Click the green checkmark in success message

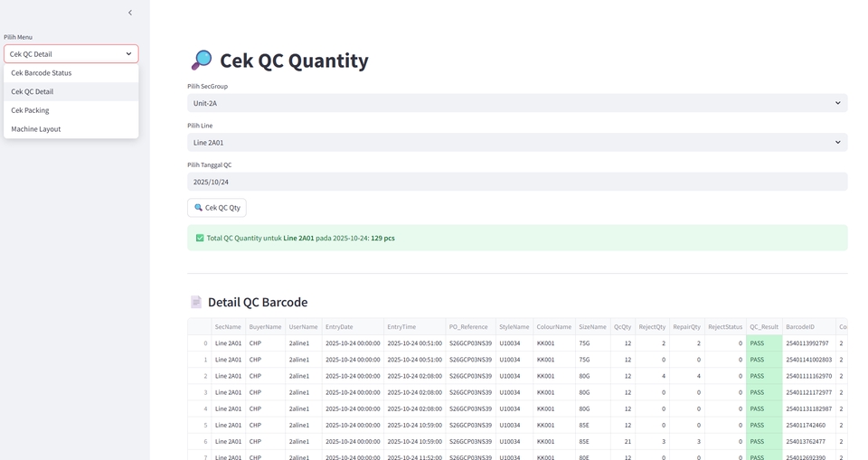pos(200,238)
